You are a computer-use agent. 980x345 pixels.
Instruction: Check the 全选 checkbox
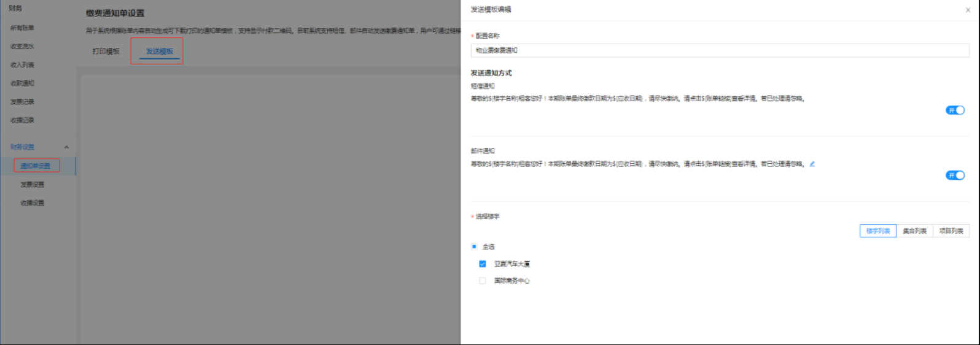[474, 247]
